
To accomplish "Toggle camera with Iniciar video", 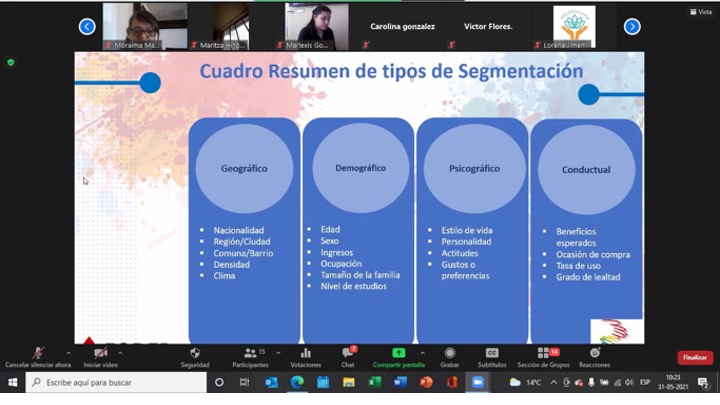I will pyautogui.click(x=100, y=355).
